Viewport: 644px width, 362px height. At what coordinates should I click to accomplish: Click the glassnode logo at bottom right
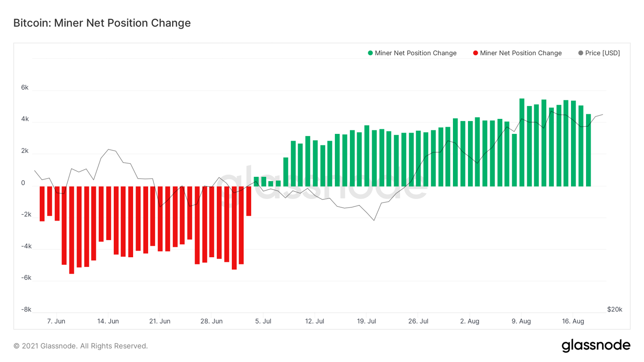click(x=596, y=345)
